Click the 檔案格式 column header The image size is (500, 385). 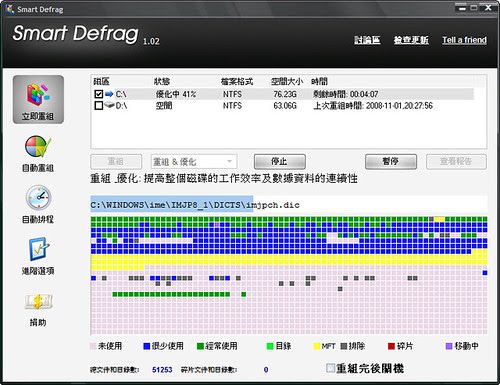coord(237,81)
